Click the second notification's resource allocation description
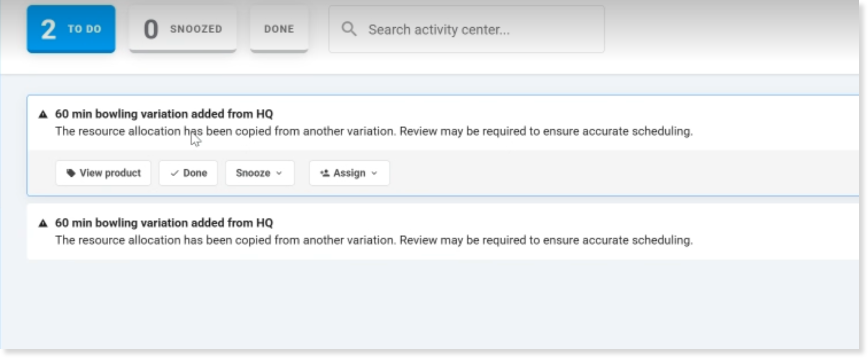Viewport: 868px width, 358px height. 373,240
